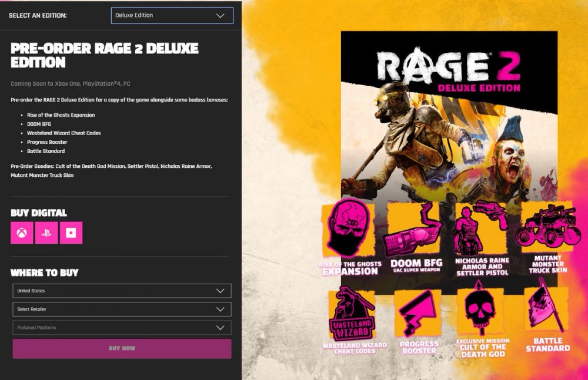
Task: Open the Deluxe Edition selector dropdown
Action: coord(172,15)
